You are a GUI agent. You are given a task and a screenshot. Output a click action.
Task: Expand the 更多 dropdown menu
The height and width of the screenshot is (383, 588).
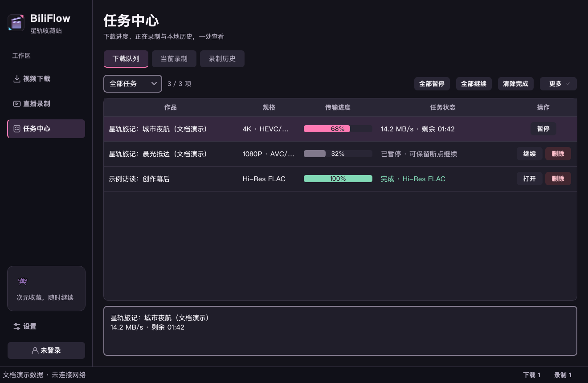pos(558,84)
